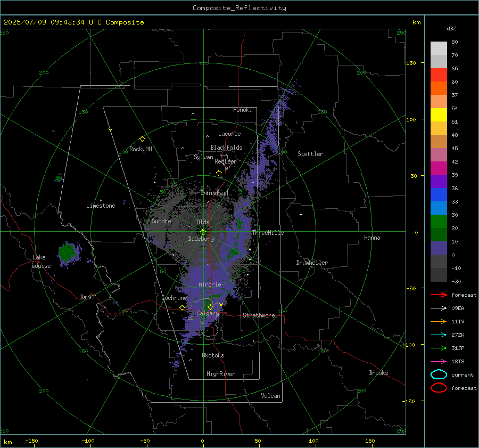Click the Sylvan label
Screen dimensions: 479x448
point(203,157)
